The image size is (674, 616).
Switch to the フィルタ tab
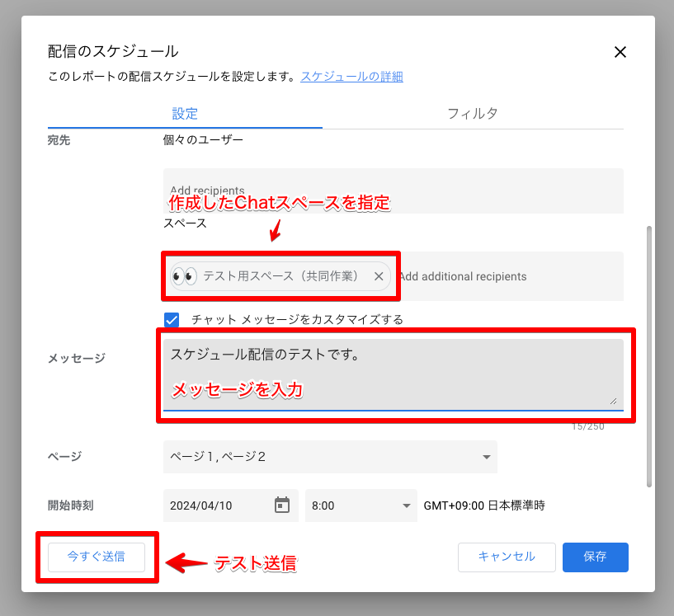[x=472, y=114]
